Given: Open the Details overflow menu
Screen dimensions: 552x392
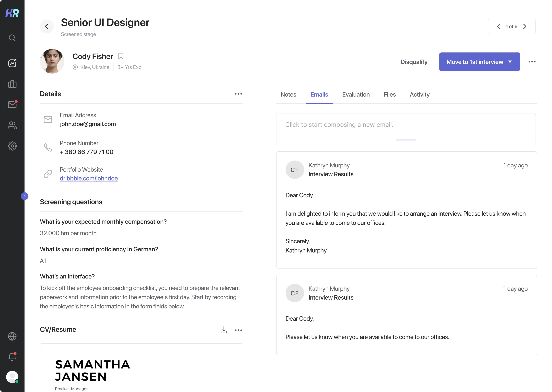Looking at the screenshot, I should [238, 94].
